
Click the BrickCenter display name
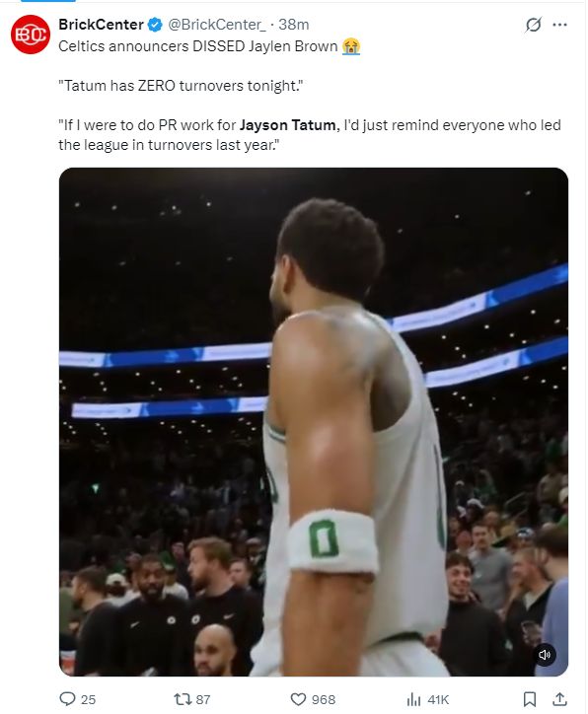tap(101, 24)
